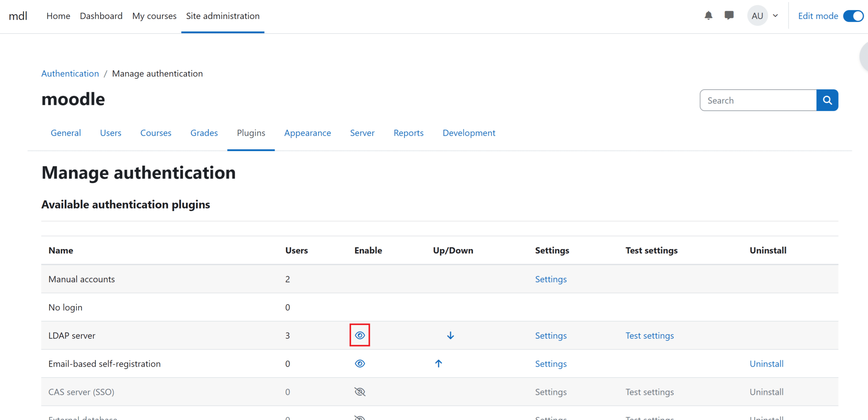Toggle the Edit mode switch
The width and height of the screenshot is (868, 420).
[853, 16]
